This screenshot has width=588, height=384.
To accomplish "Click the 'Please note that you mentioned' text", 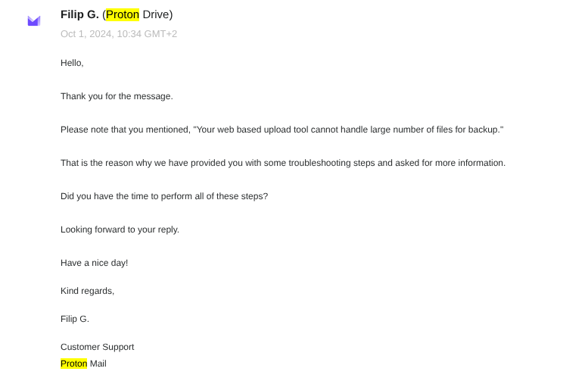I will click(x=125, y=130).
